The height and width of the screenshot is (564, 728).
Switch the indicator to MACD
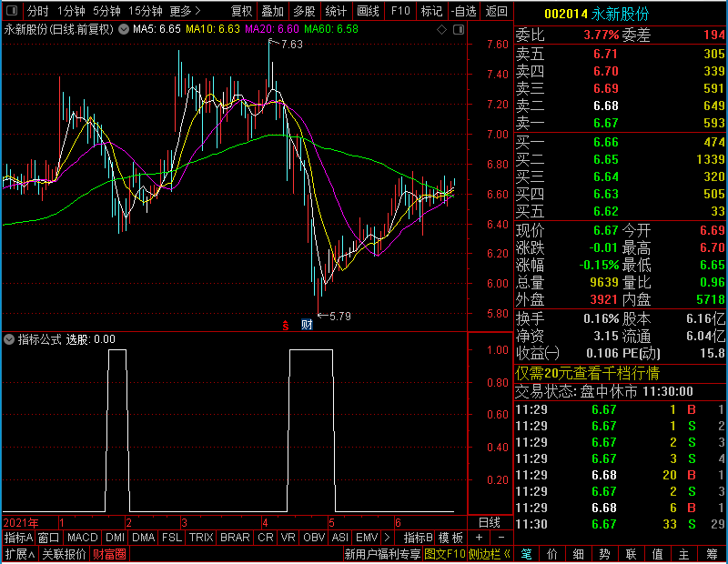83,538
